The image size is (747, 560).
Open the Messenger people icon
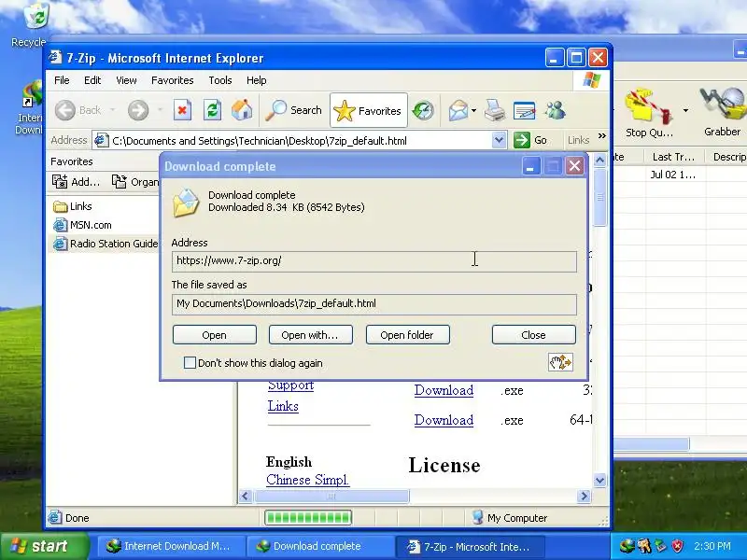tap(555, 110)
